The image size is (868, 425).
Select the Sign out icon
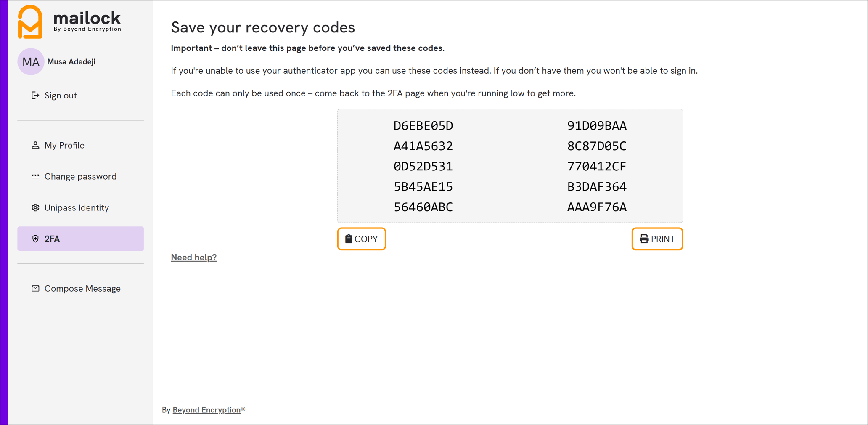pyautogui.click(x=35, y=95)
